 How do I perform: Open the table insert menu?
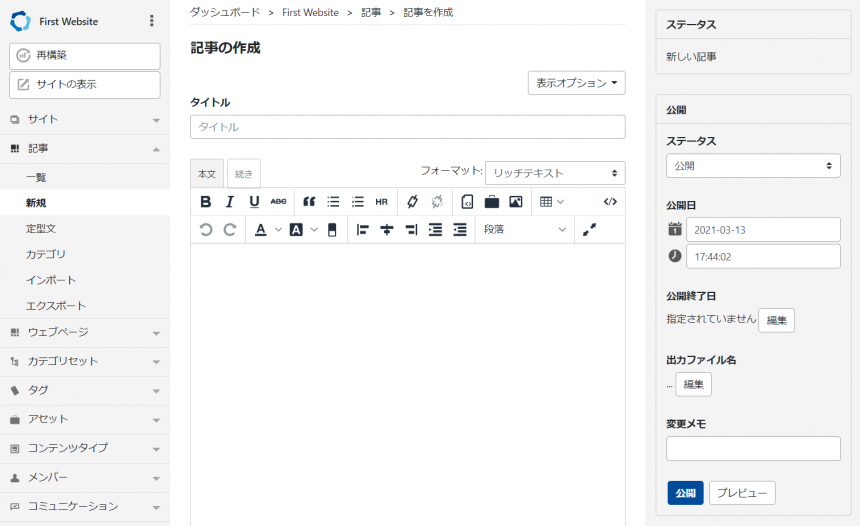tap(551, 202)
